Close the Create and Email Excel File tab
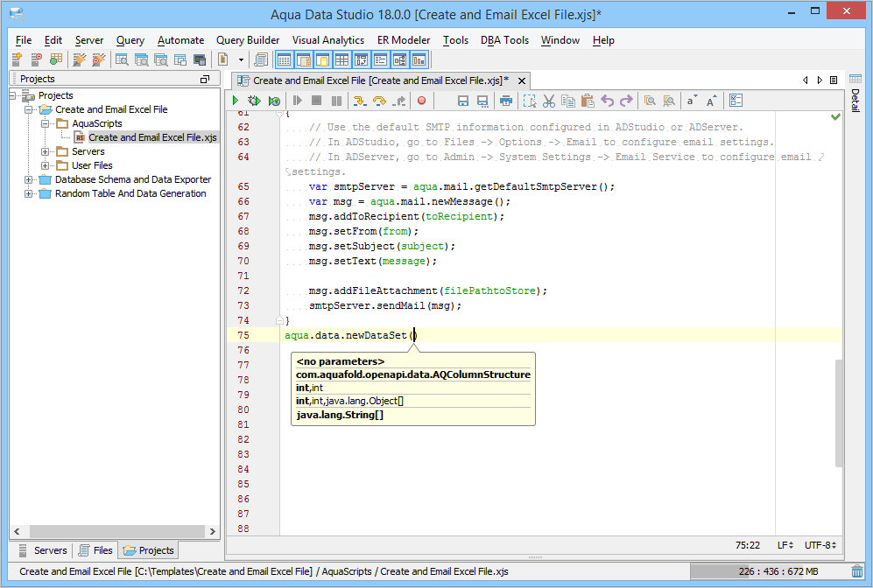 pyautogui.click(x=519, y=80)
